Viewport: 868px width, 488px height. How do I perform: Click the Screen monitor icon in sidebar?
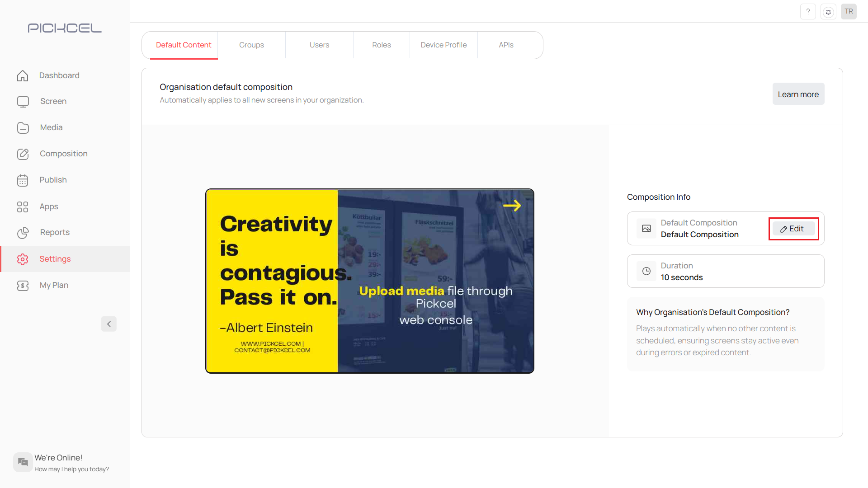tap(23, 102)
